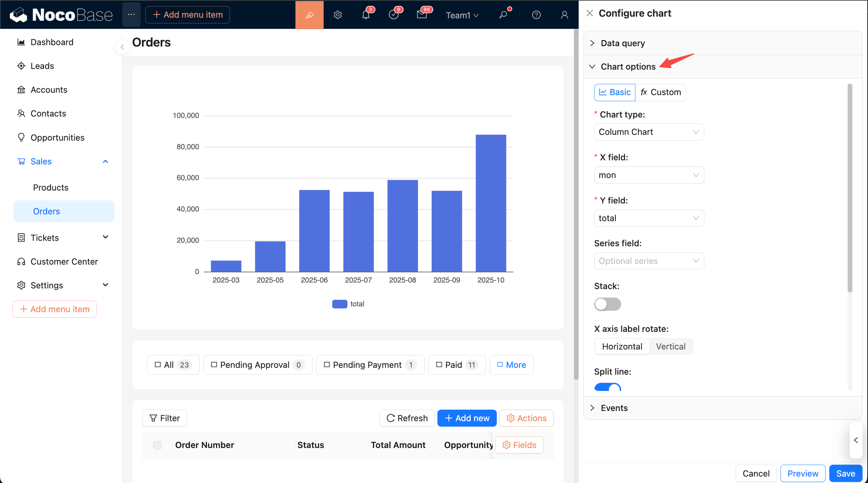The height and width of the screenshot is (483, 868).
Task: Expand the Data query section
Action: [x=622, y=43]
